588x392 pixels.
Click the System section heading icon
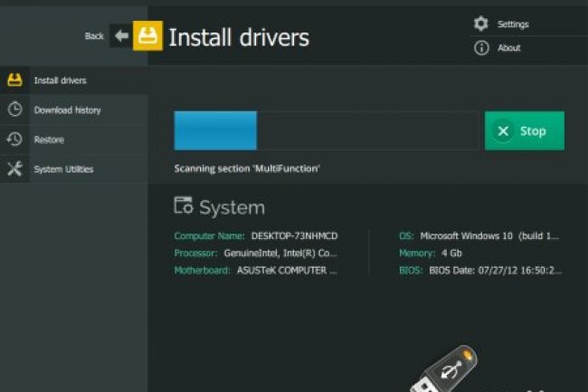(x=184, y=206)
